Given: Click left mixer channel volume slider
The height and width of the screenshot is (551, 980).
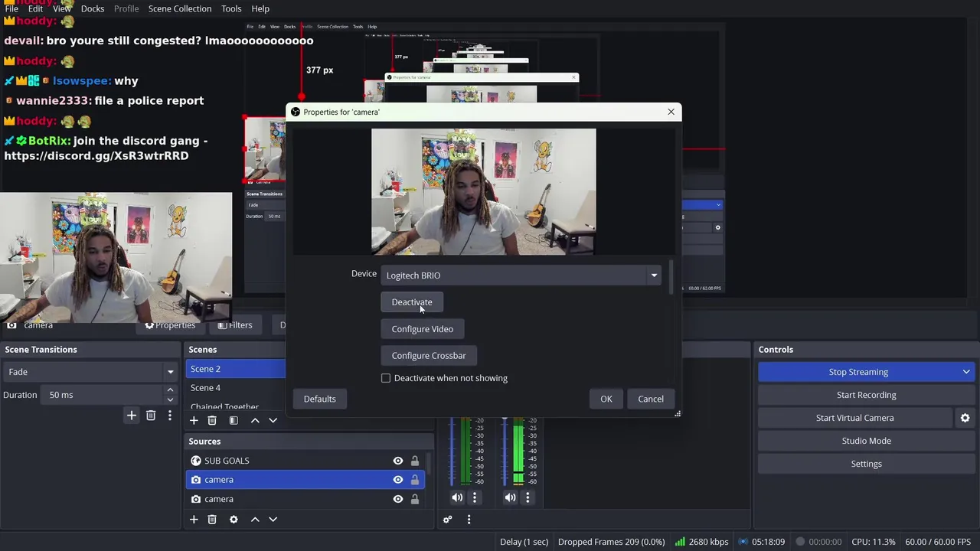Looking at the screenshot, I should coord(451,452).
